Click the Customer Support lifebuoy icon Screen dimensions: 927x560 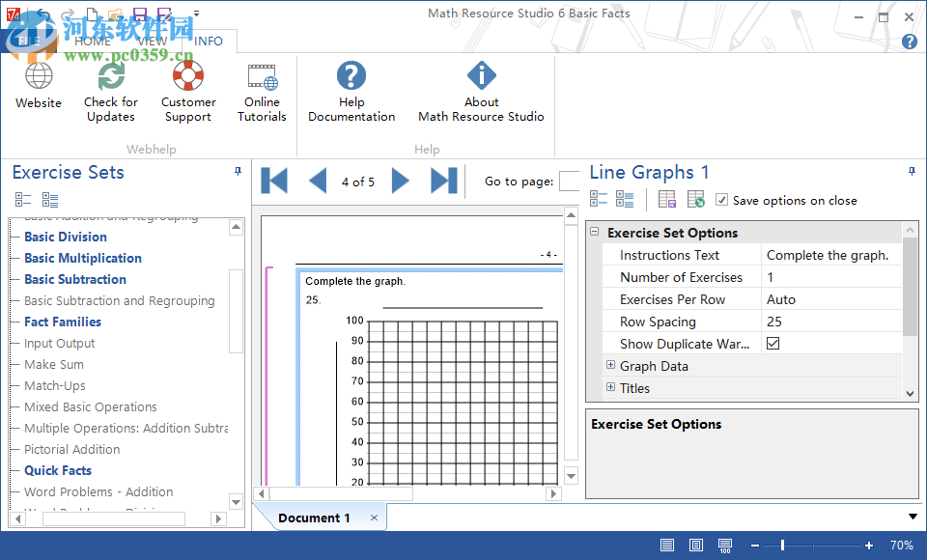click(187, 75)
